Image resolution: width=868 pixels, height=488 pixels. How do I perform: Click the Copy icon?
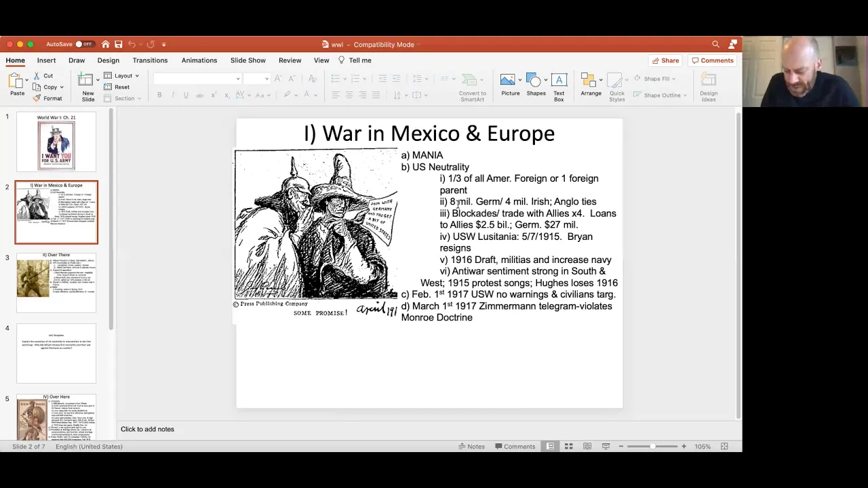37,87
